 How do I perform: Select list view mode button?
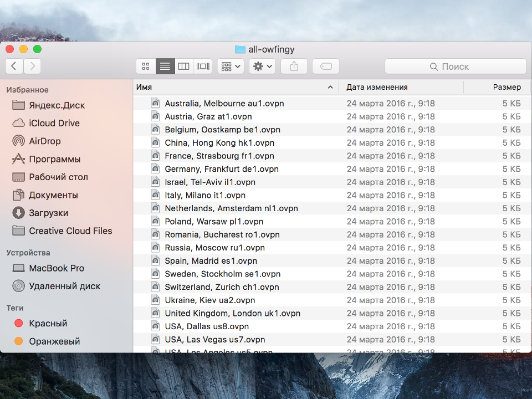[x=165, y=66]
